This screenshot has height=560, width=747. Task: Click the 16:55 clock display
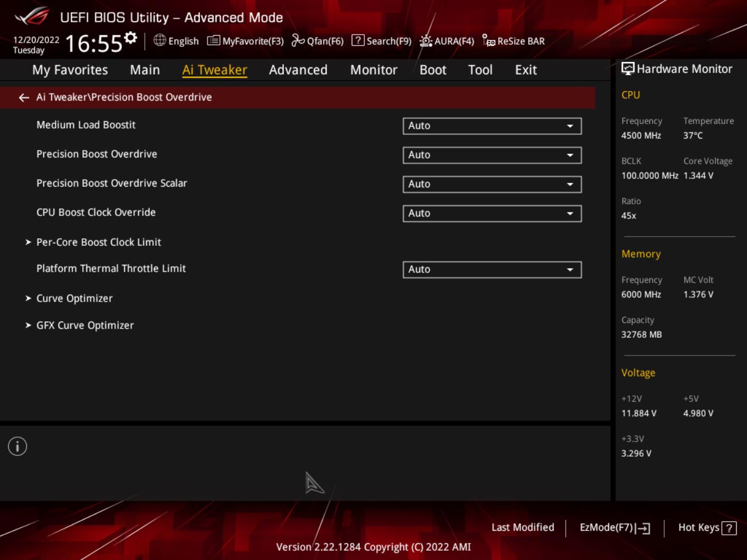click(x=94, y=44)
